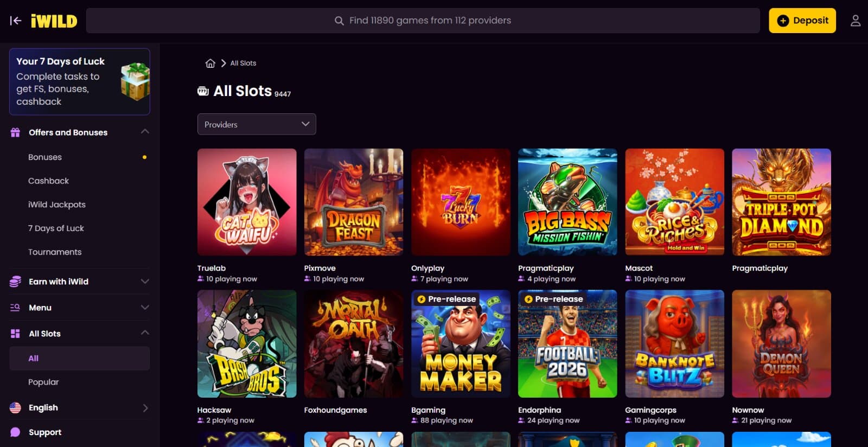Click the search magnifier icon
Image resolution: width=868 pixels, height=447 pixels.
[x=339, y=21]
